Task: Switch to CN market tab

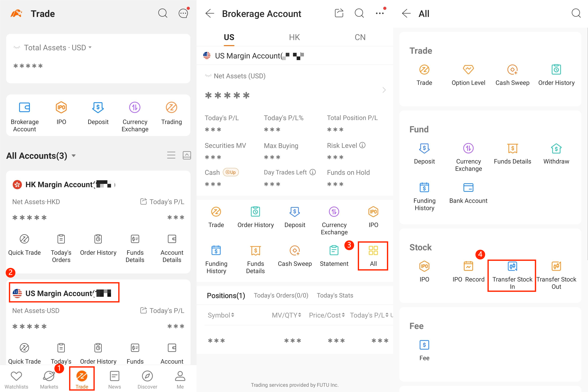Action: click(360, 37)
